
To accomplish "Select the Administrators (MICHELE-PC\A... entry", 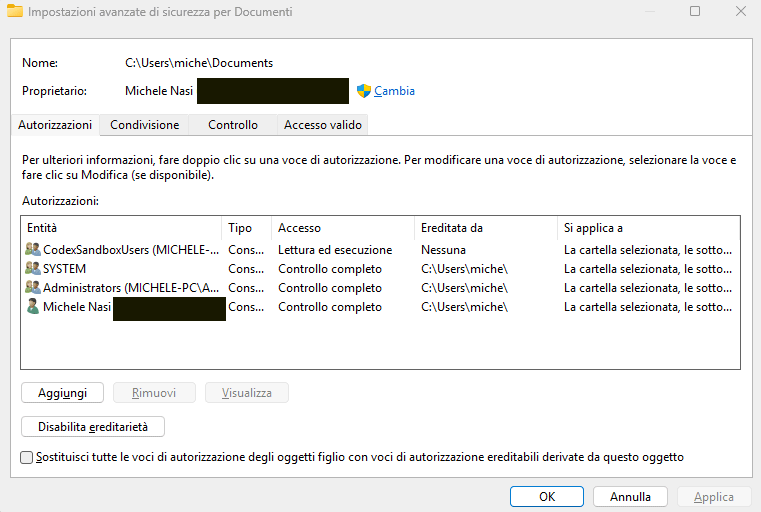I will (131, 287).
